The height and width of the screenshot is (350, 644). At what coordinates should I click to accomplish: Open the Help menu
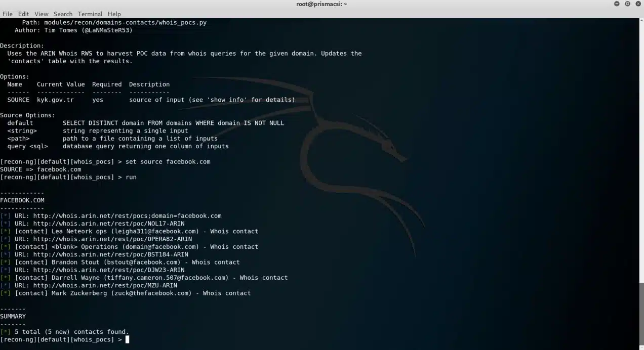coord(114,14)
